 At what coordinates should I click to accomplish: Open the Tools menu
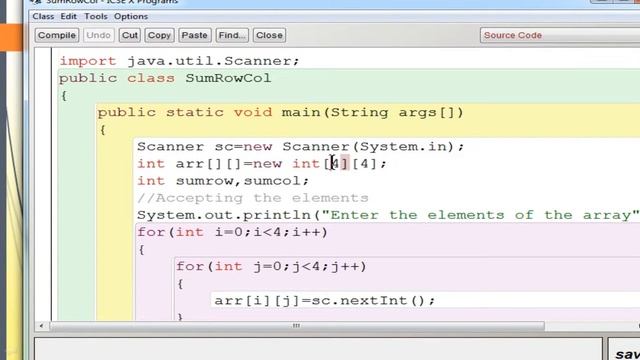click(96, 16)
